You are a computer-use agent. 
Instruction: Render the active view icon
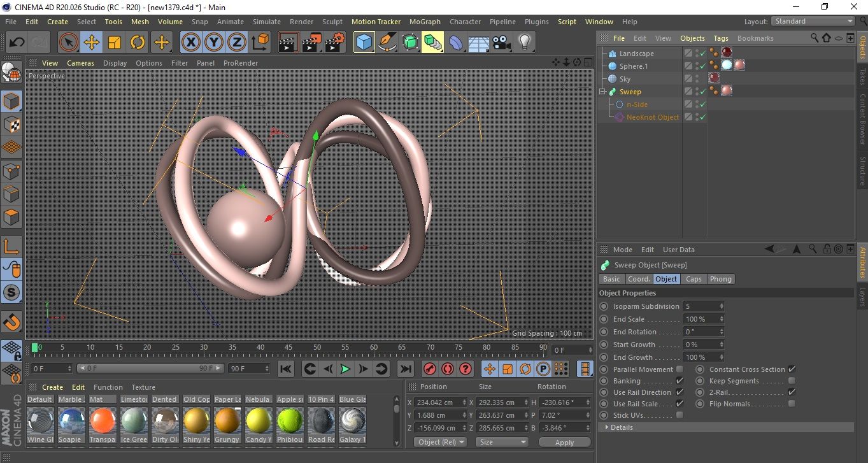(x=289, y=43)
